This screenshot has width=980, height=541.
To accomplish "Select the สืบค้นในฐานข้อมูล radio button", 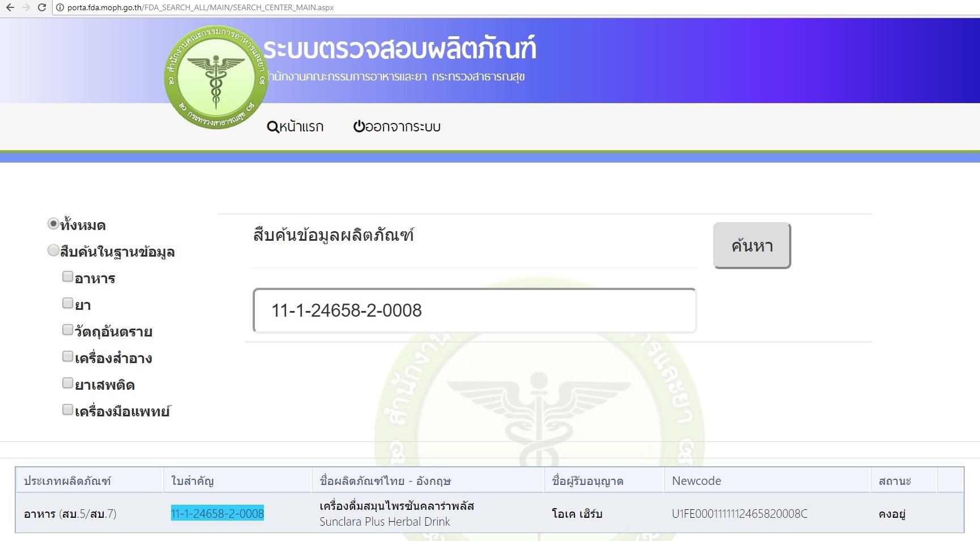I will click(53, 250).
